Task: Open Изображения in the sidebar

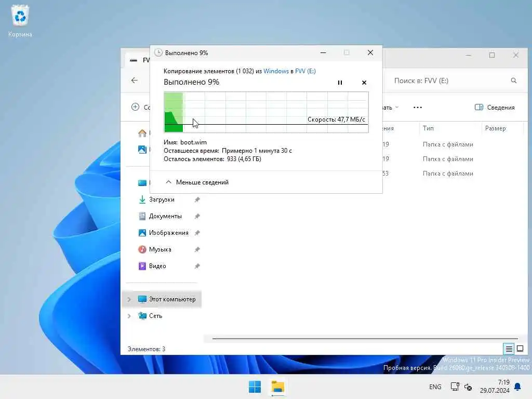Action: [x=169, y=233]
